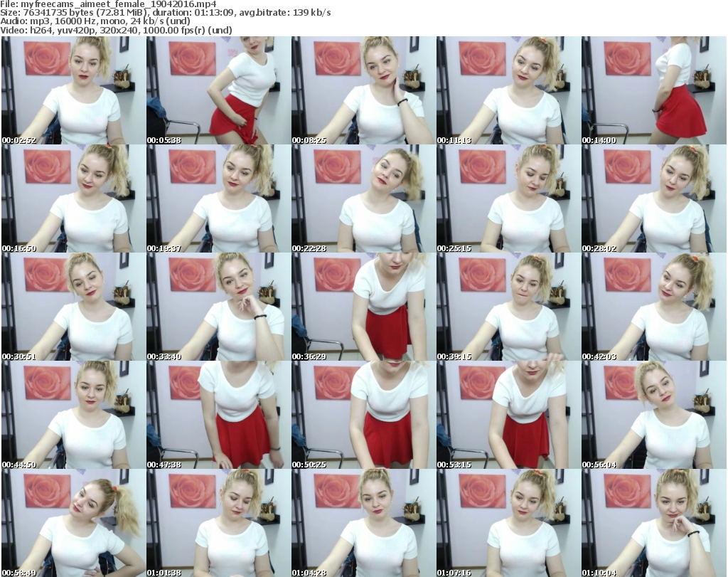Click the thumbnail frame stamped 00:25:15
The width and height of the screenshot is (728, 577).
tap(508, 198)
